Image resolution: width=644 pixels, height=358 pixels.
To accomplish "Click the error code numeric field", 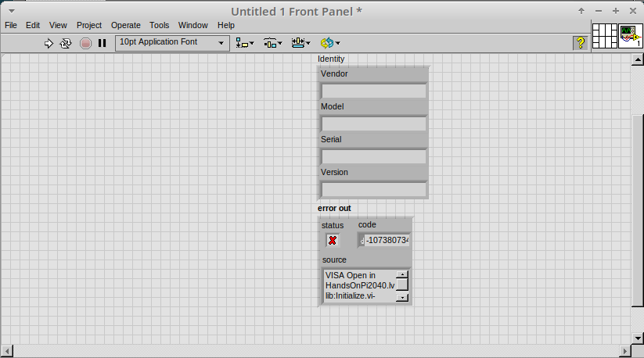I will coord(387,240).
